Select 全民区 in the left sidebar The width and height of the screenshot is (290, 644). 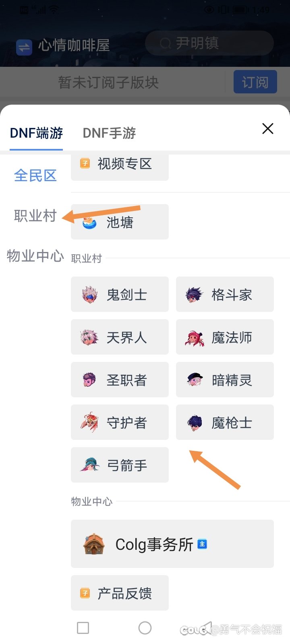[x=35, y=175]
